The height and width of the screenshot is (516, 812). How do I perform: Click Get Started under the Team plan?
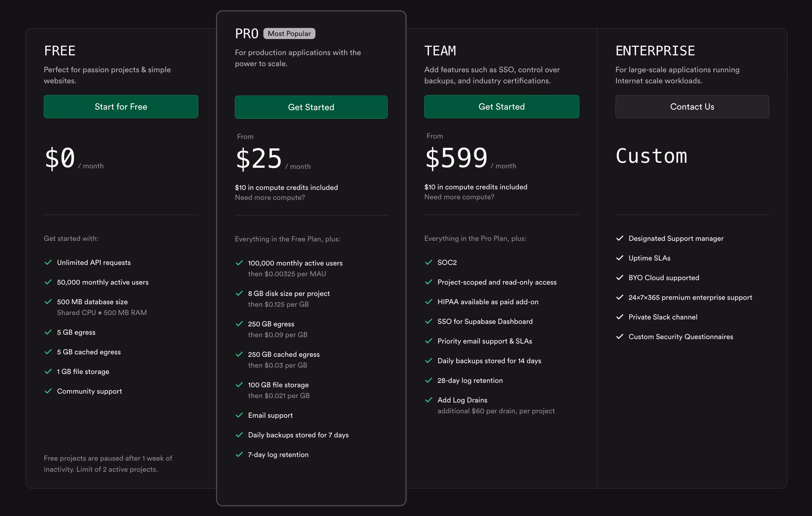[x=502, y=107]
